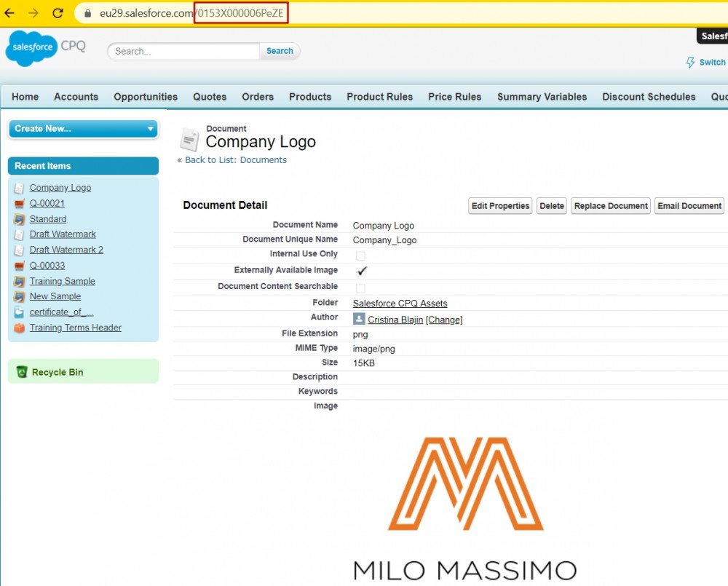Open the Product Rules tab

click(380, 97)
